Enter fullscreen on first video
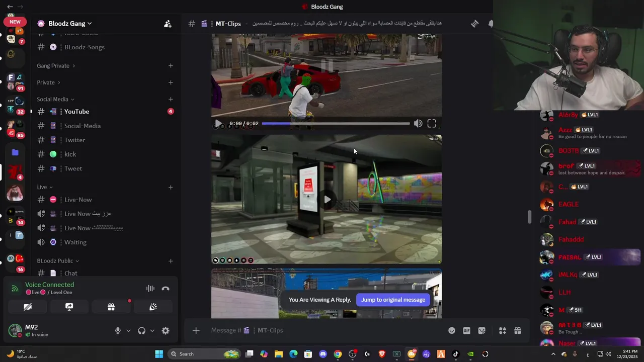Image resolution: width=644 pixels, height=362 pixels. click(x=432, y=123)
